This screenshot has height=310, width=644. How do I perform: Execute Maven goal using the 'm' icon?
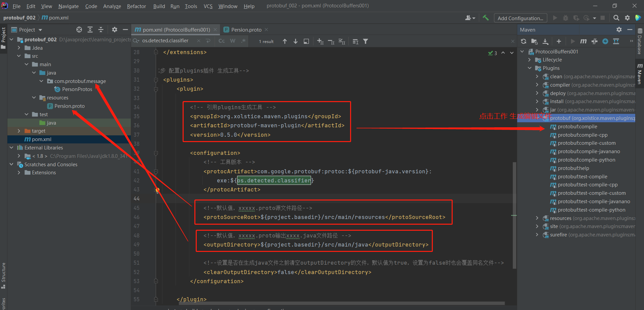pyautogui.click(x=583, y=41)
